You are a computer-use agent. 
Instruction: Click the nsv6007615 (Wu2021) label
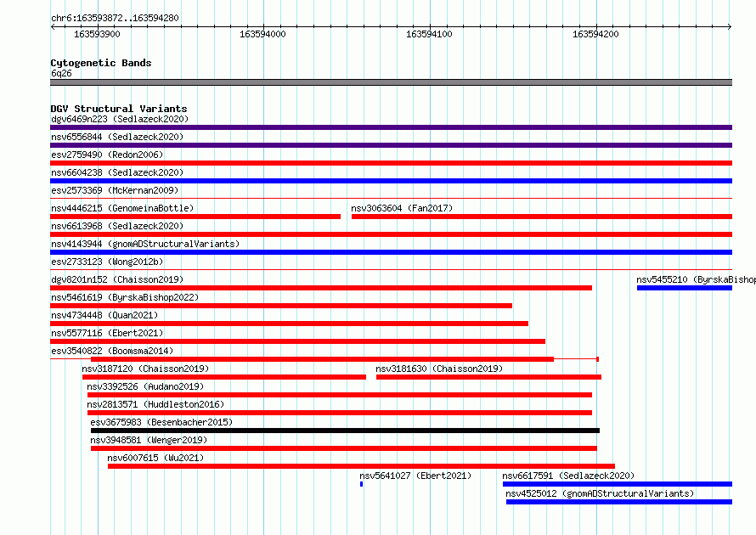(x=155, y=458)
